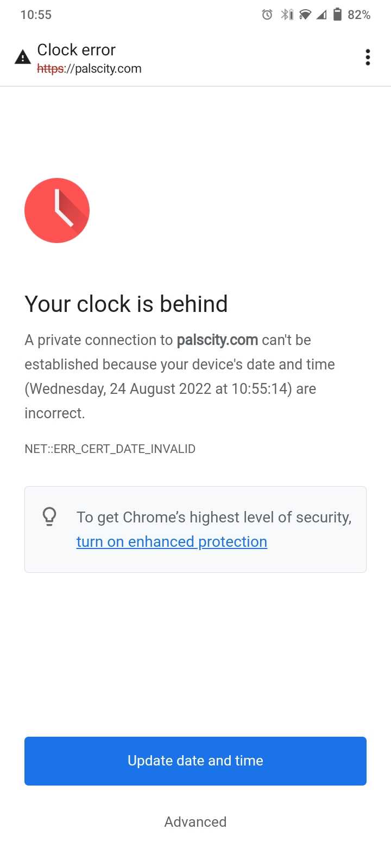
Task: Tap the Your clock is behind heading
Action: (x=126, y=304)
